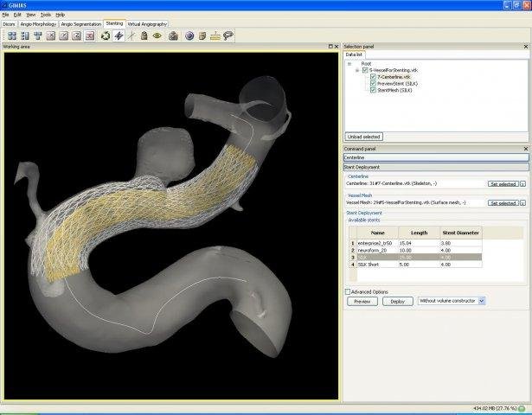Open the File menu
Viewport: 532px width, 415px height.
[5, 15]
